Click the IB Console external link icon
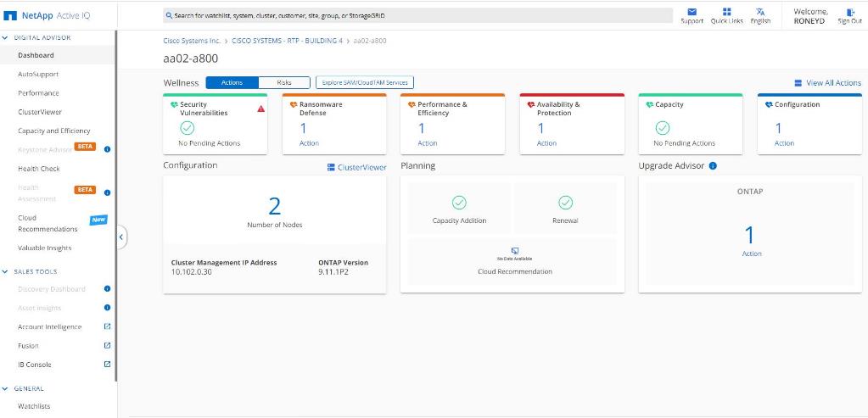Image resolution: width=868 pixels, height=418 pixels. pyautogui.click(x=108, y=365)
